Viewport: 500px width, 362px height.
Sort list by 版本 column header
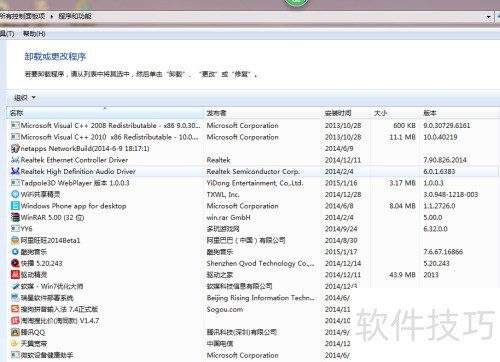click(x=459, y=113)
